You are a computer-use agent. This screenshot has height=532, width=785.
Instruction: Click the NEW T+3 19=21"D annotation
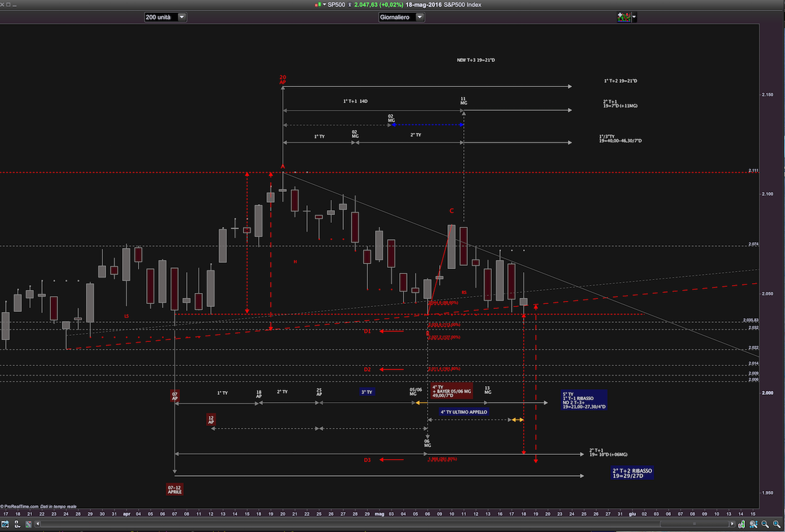point(476,60)
